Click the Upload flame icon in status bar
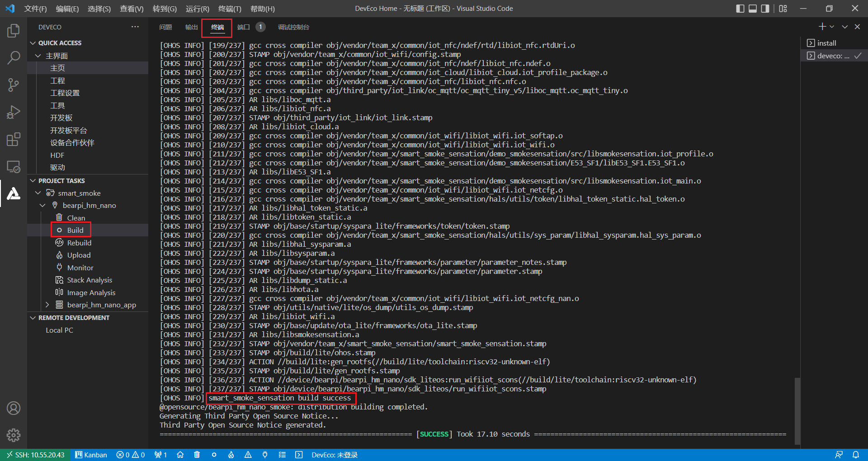Image resolution: width=868 pixels, height=461 pixels. pyautogui.click(x=231, y=455)
